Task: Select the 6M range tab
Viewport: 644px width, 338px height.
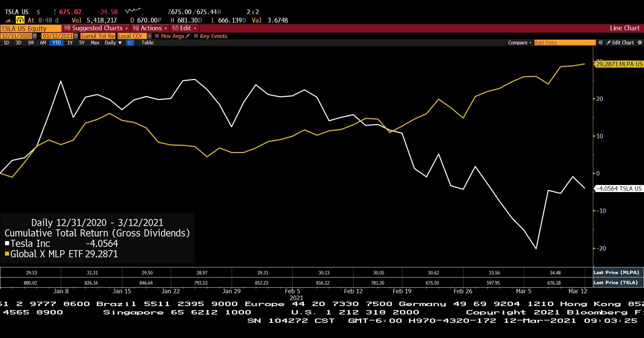Action: (x=43, y=43)
